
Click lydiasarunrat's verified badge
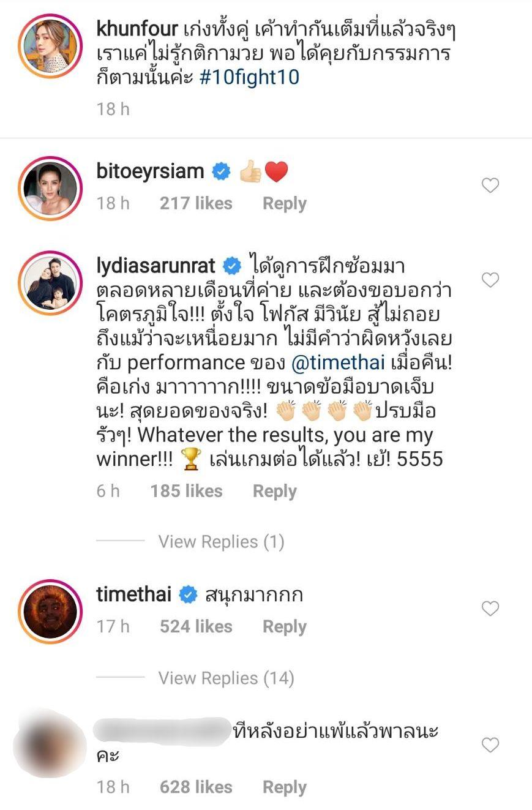(231, 266)
